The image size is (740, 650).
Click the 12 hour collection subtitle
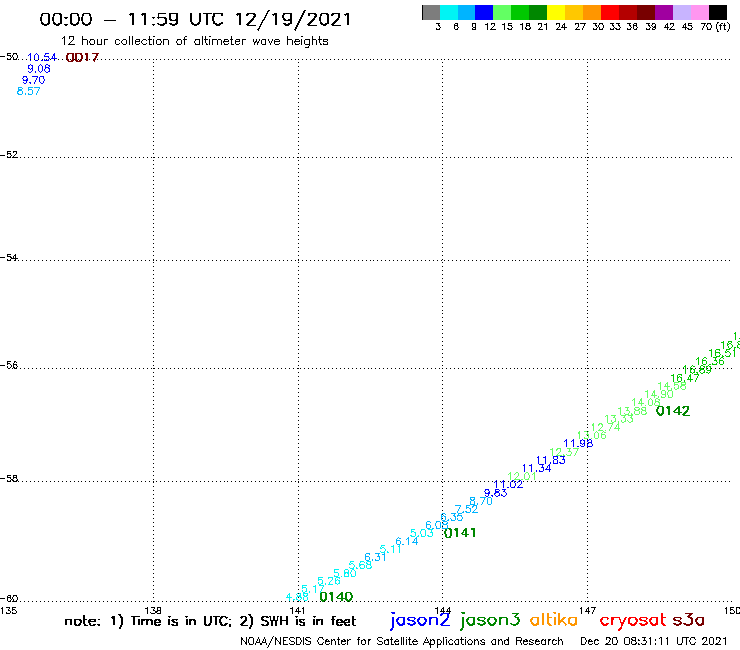pyautogui.click(x=194, y=41)
